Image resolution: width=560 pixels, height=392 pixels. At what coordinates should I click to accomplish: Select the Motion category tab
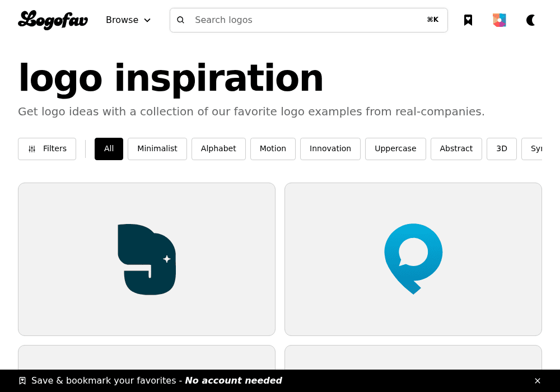[273, 149]
